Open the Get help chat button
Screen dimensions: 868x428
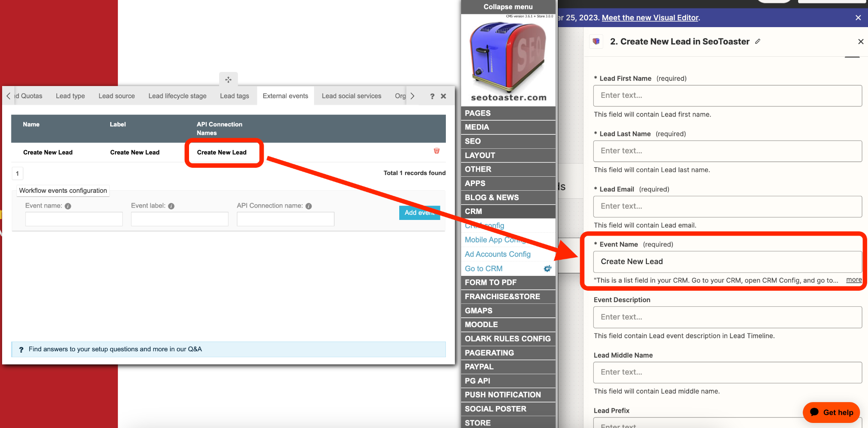tap(831, 412)
